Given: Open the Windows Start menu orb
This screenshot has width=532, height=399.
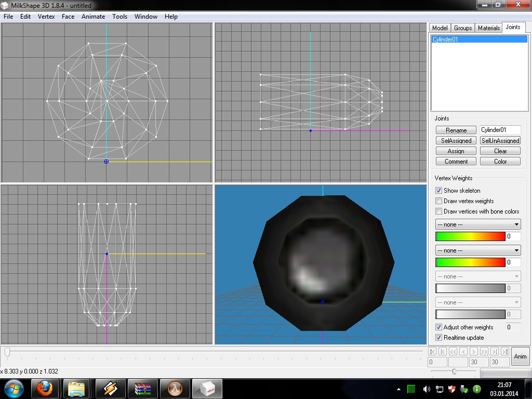Looking at the screenshot, I should (x=14, y=389).
